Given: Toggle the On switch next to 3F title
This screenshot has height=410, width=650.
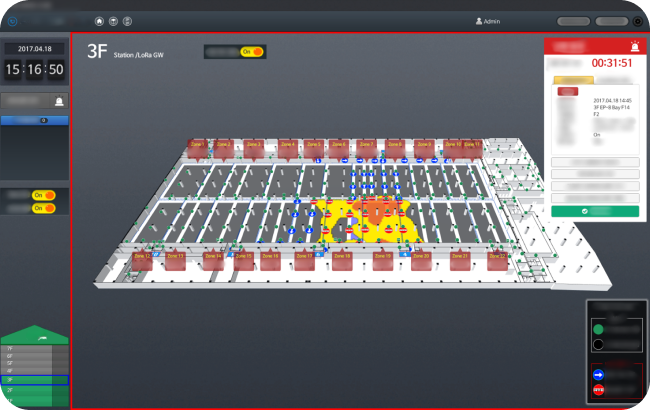Looking at the screenshot, I should (252, 51).
